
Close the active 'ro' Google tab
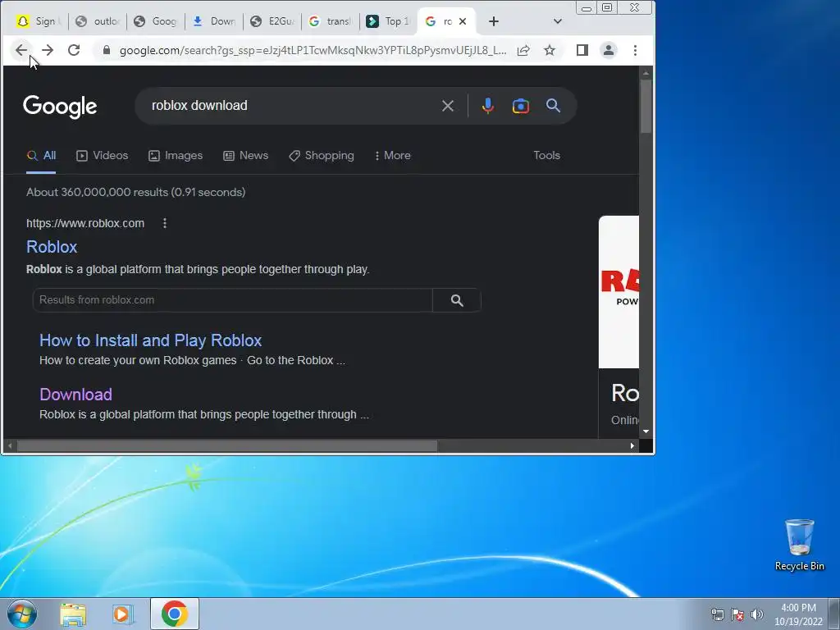(463, 21)
